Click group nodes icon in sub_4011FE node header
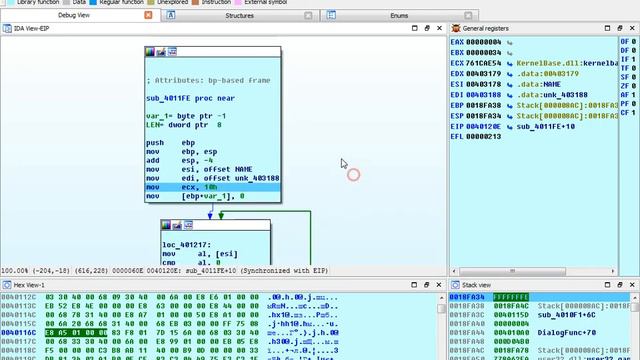The image size is (640, 360). click(x=172, y=52)
